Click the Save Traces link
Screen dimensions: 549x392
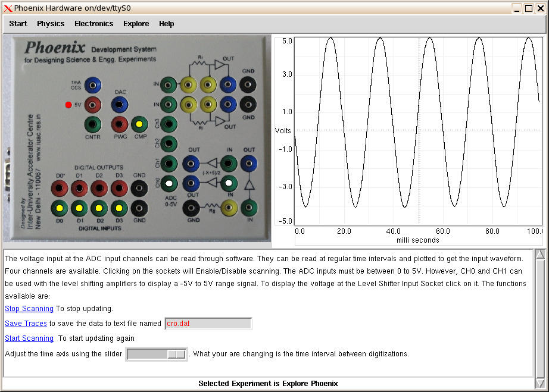click(26, 324)
